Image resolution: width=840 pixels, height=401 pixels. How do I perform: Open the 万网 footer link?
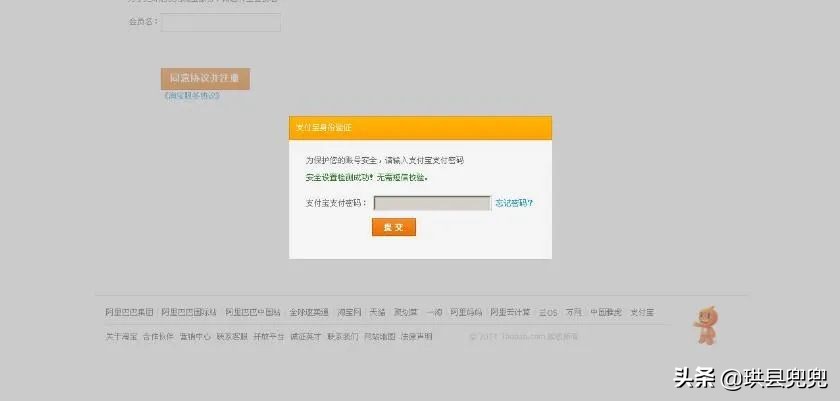(574, 312)
